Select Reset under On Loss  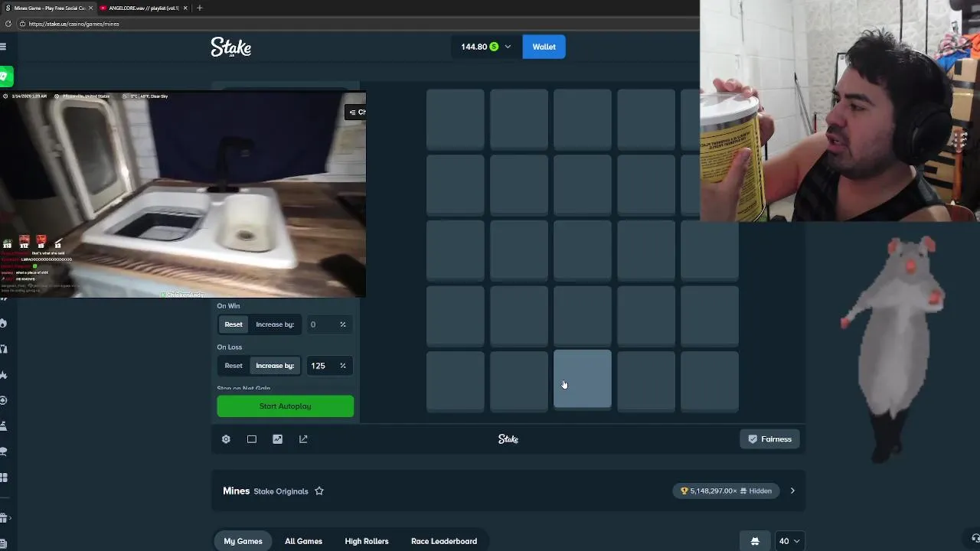click(234, 366)
